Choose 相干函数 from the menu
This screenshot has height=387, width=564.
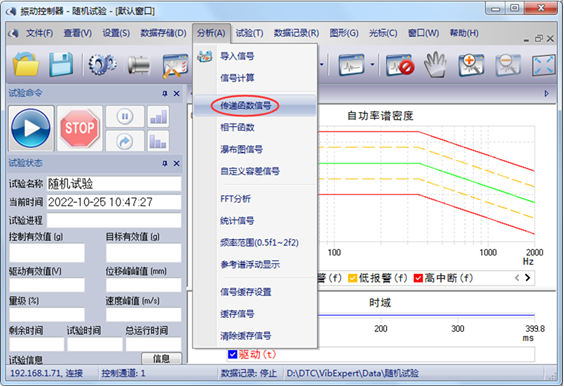click(x=255, y=127)
